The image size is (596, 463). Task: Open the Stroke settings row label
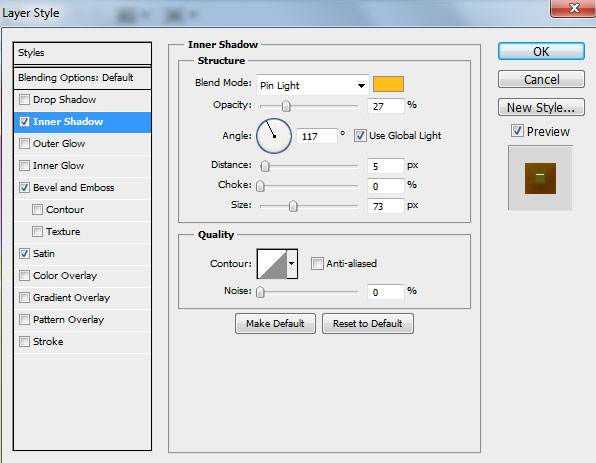[48, 342]
